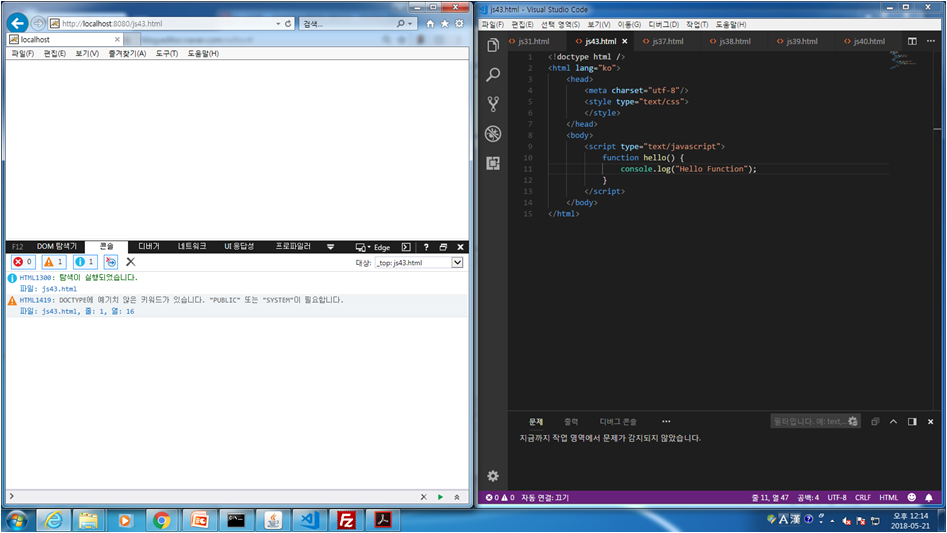Viewport: 947px width, 533px height.
Task: Open VS Code manage gear icon
Action: pos(493,476)
